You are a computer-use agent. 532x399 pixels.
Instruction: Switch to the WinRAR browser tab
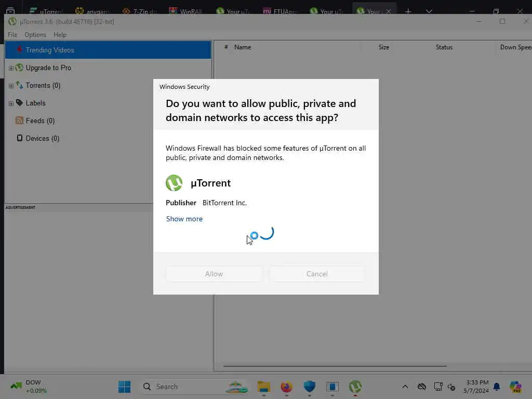point(185,11)
